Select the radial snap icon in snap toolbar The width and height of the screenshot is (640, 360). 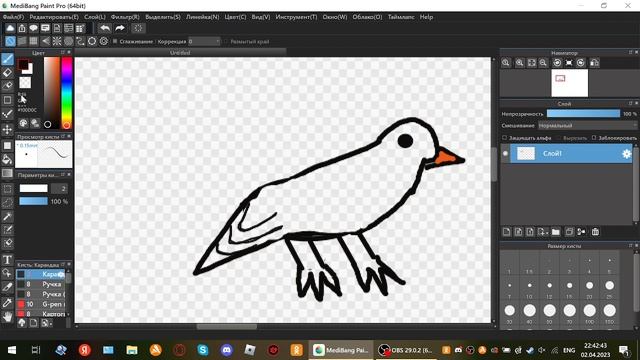tap(57, 41)
